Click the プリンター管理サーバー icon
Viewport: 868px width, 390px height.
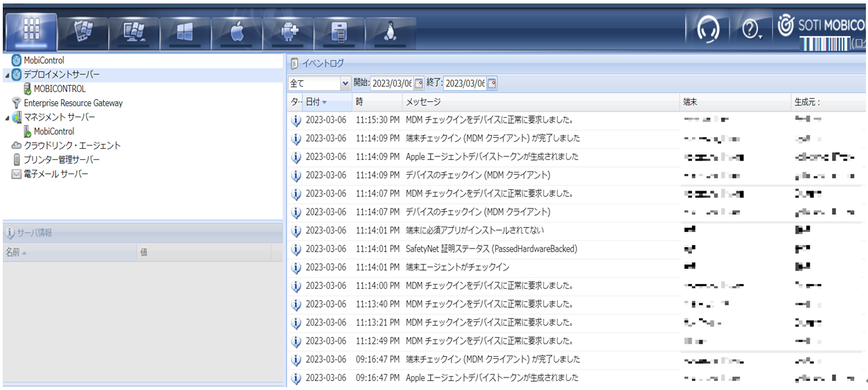(x=17, y=159)
